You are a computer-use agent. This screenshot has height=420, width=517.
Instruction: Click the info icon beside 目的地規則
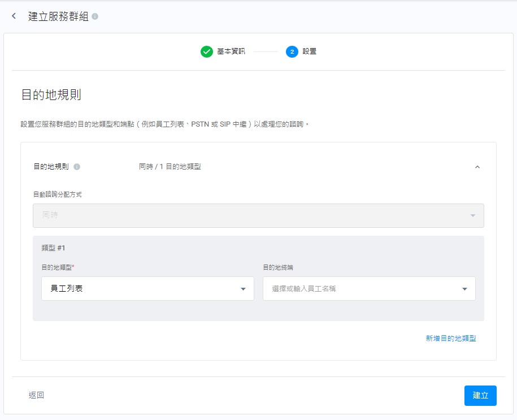(77, 167)
